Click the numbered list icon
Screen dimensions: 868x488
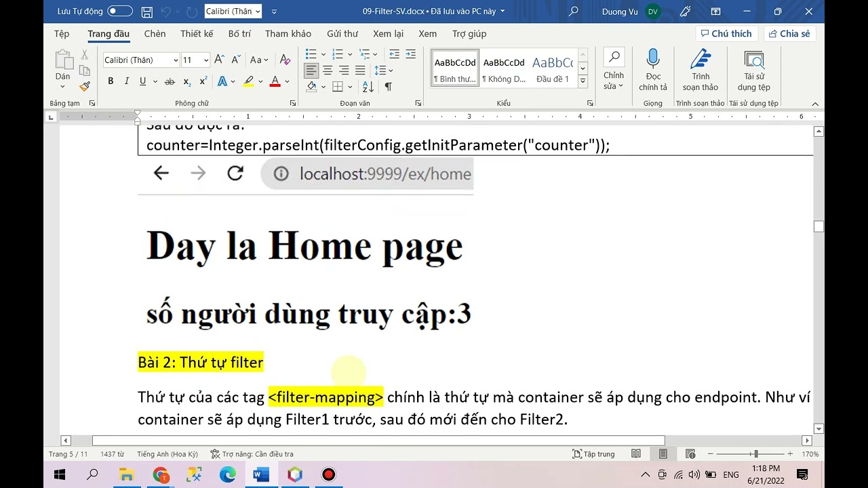coord(338,54)
